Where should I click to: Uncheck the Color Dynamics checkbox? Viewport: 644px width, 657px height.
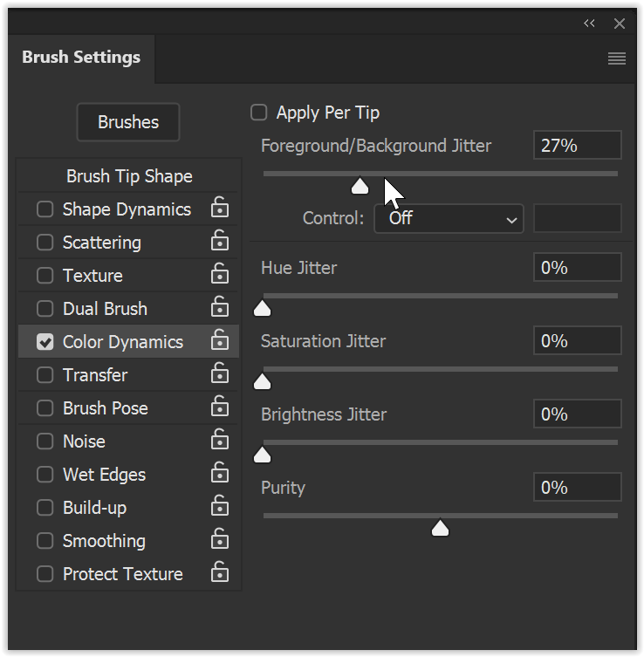(45, 342)
